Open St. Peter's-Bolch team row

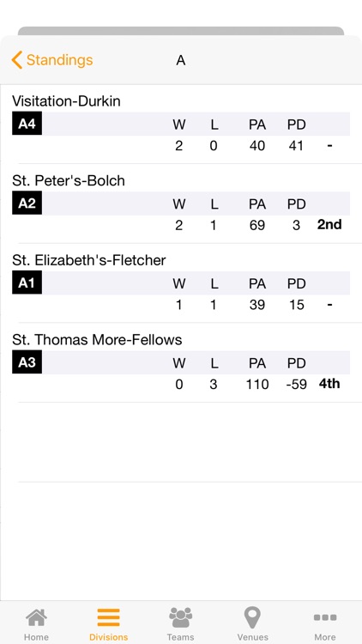point(181,204)
